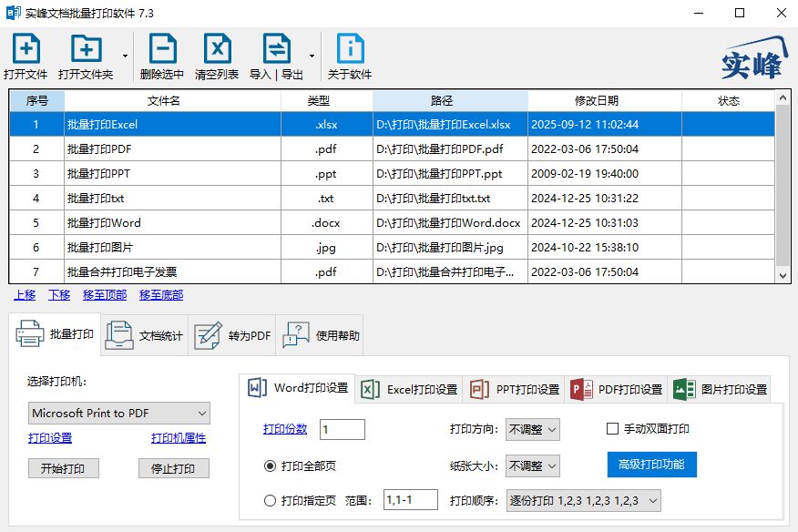Click the 转为PDF pencil icon
798x532 pixels.
208,335
